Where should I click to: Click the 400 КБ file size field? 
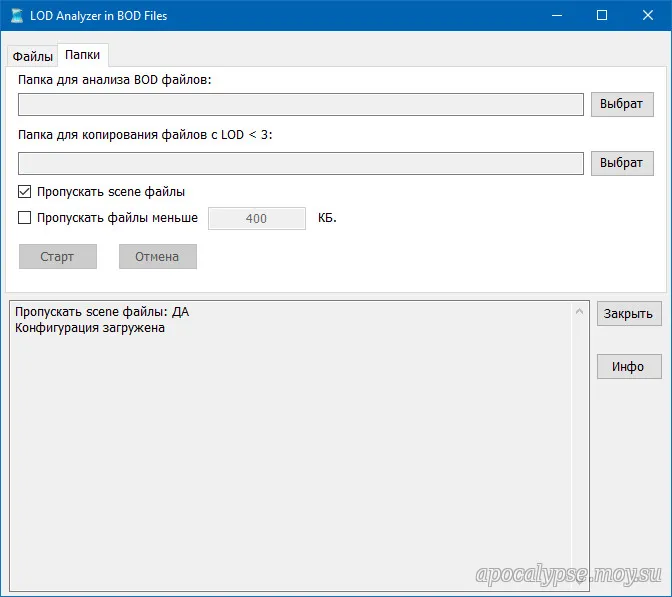pyautogui.click(x=256, y=218)
